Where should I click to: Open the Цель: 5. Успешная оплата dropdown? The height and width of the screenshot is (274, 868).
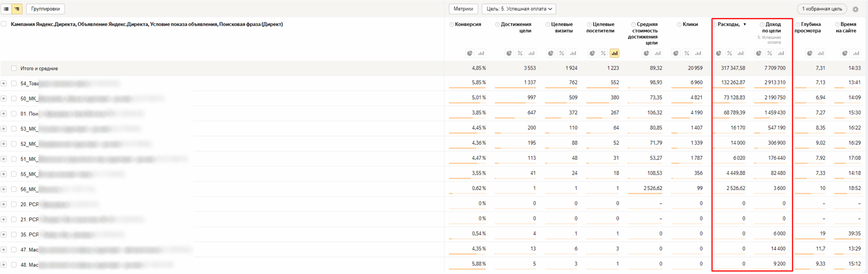pos(519,9)
